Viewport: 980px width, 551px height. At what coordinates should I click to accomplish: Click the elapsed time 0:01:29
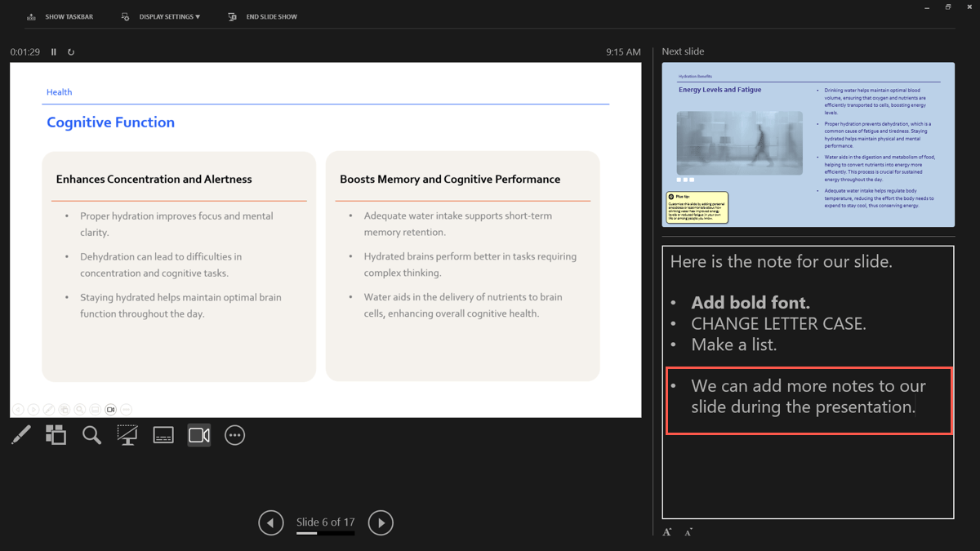pos(25,52)
